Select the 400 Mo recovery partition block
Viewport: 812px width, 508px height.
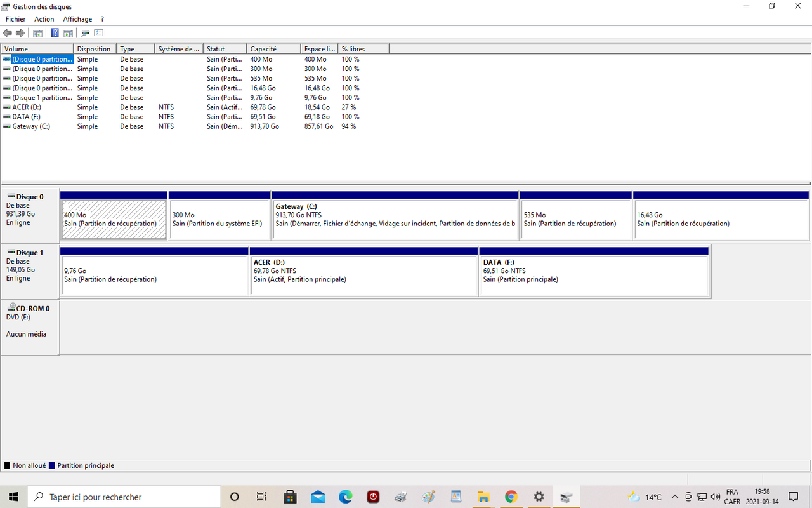click(x=114, y=216)
